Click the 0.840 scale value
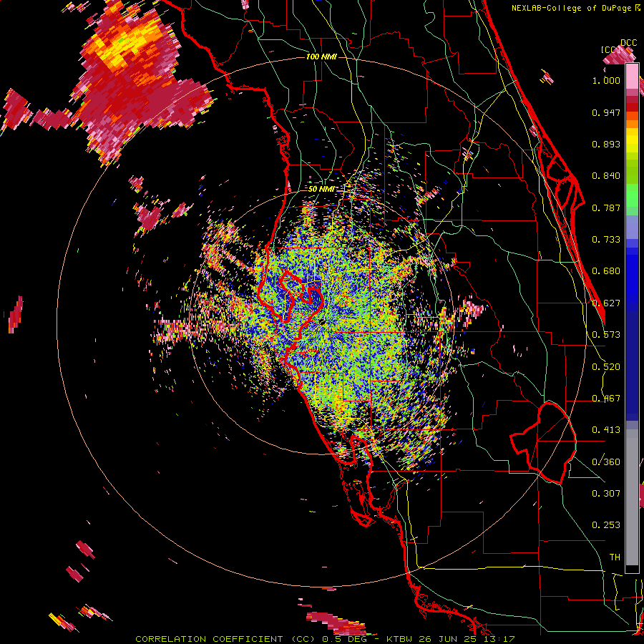 click(606, 176)
